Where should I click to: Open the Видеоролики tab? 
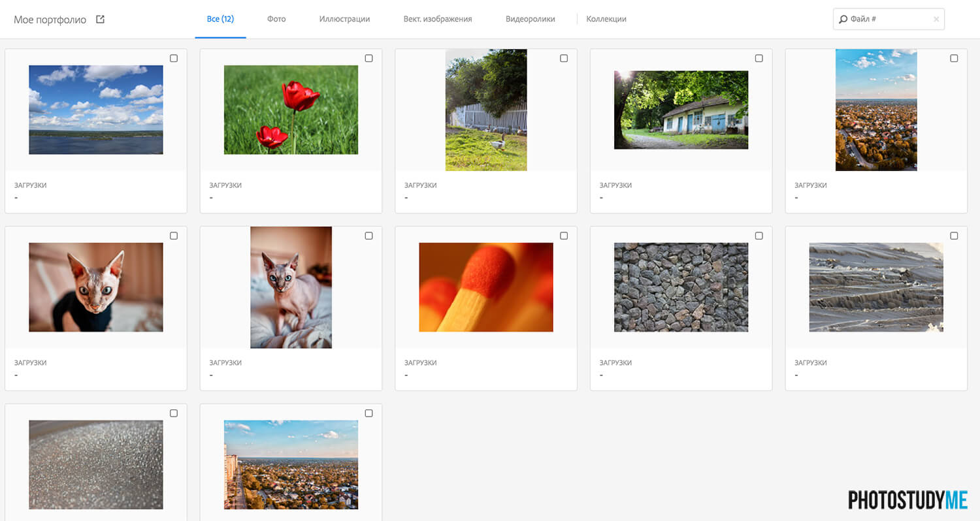530,19
